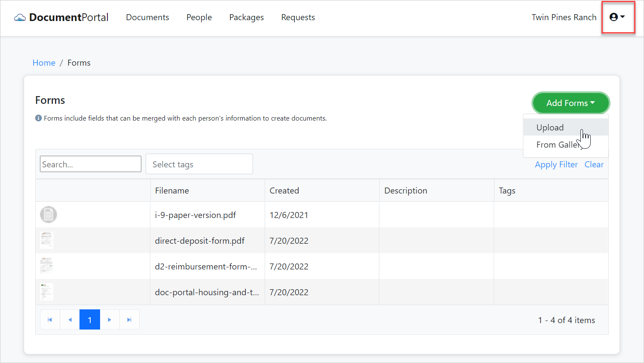The image size is (644, 363).
Task: Select Upload from the Add Forms menu
Action: coord(550,127)
